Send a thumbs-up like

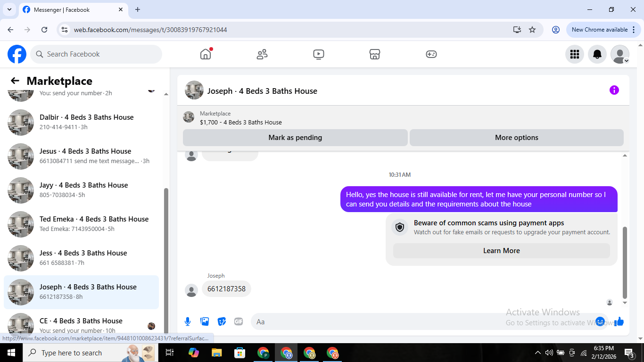[619, 321]
